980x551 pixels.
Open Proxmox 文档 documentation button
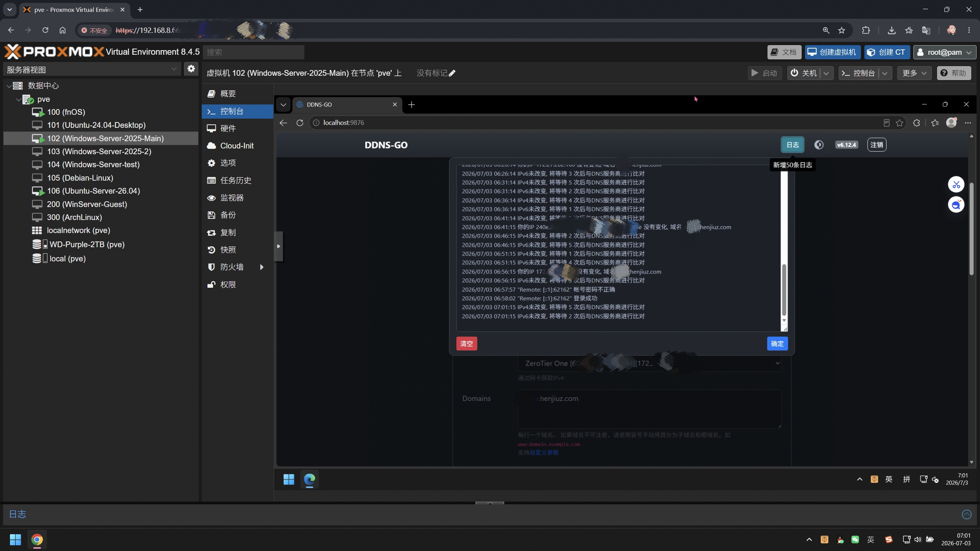coord(784,52)
